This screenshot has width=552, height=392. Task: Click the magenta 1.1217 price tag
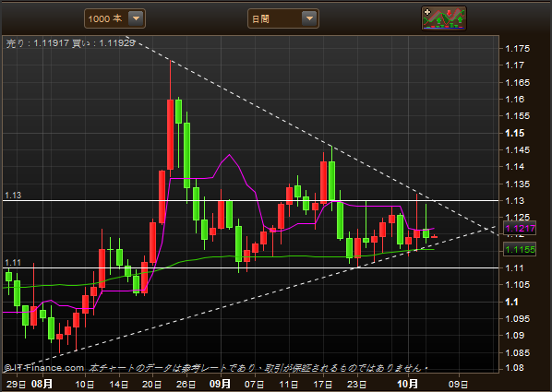click(x=520, y=229)
